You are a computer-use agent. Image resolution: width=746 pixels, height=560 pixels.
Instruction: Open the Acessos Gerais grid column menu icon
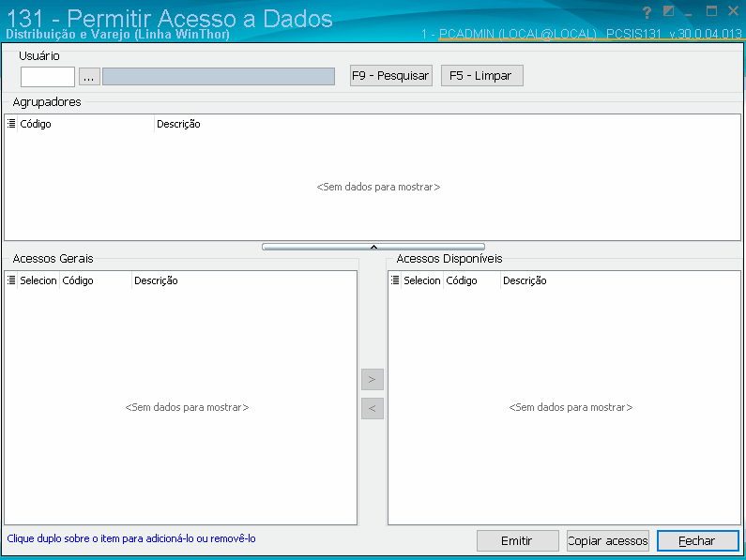tap(11, 280)
